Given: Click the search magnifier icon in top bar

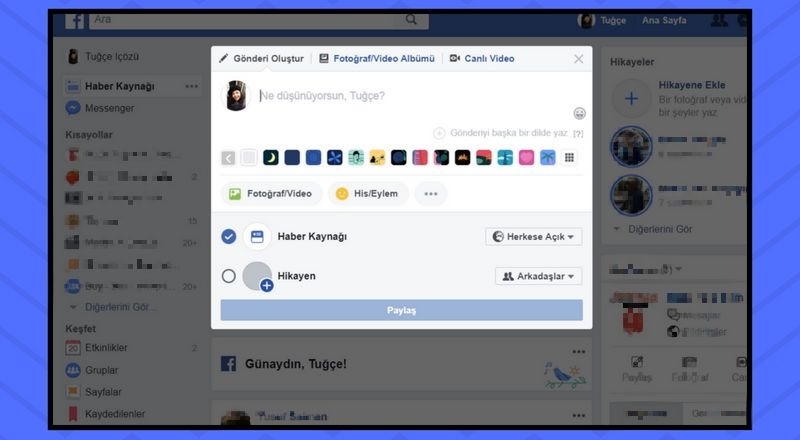Looking at the screenshot, I should tap(411, 20).
